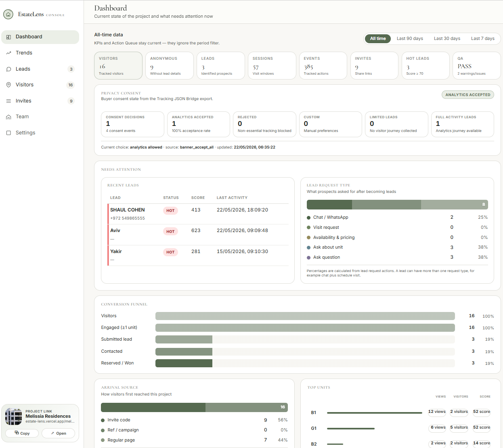Click the Leads chat bubble icon
The image size is (503, 448).
[8, 69]
